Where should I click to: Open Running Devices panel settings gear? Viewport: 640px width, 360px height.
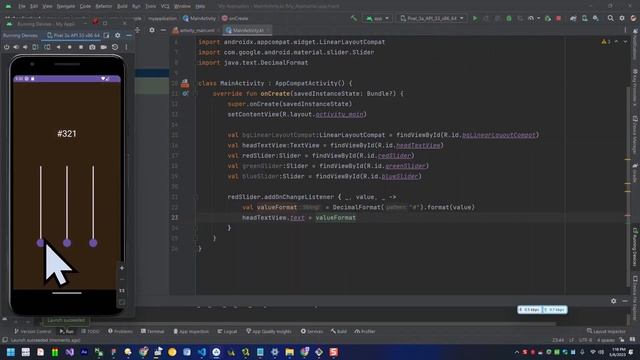(118, 36)
